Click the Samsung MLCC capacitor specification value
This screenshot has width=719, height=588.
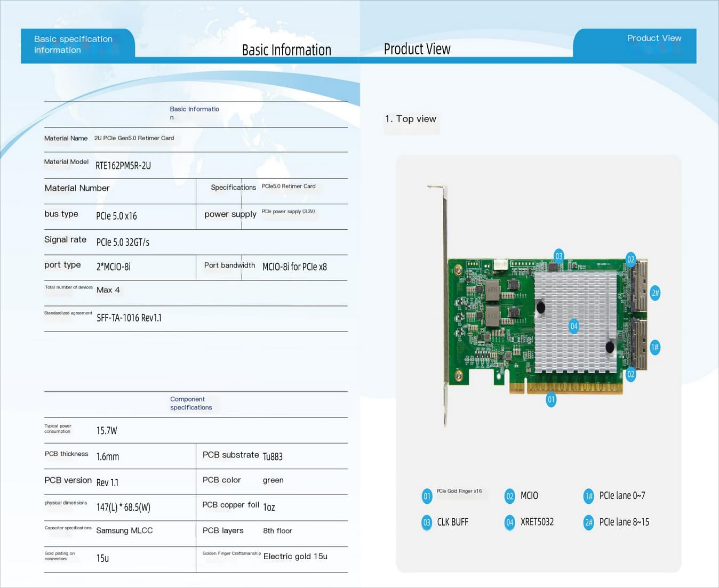tap(124, 530)
